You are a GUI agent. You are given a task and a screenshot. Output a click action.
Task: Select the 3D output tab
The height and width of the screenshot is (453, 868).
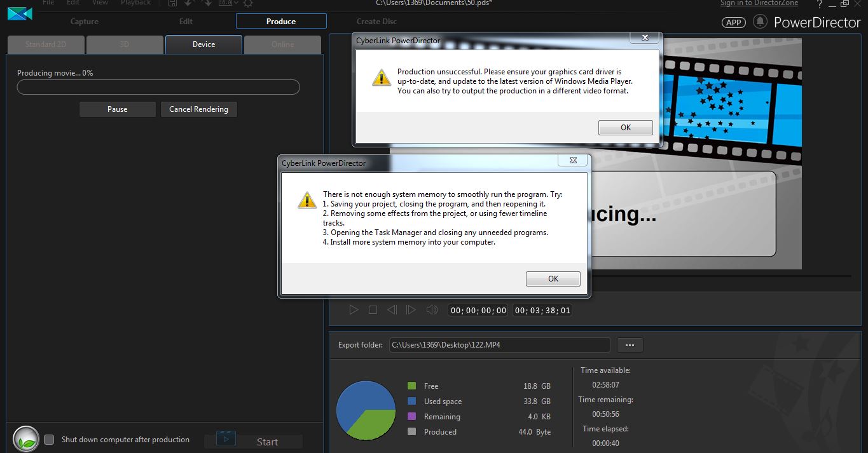tap(125, 44)
